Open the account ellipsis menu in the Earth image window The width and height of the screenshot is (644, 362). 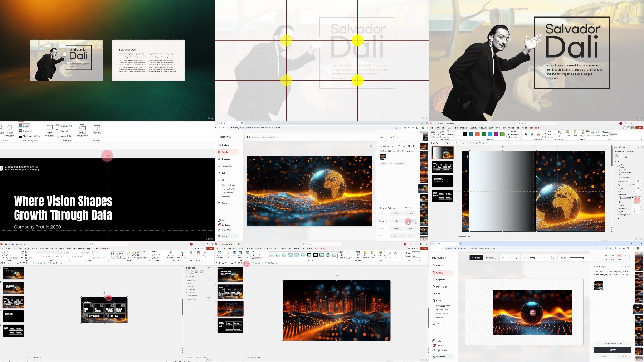(236, 236)
